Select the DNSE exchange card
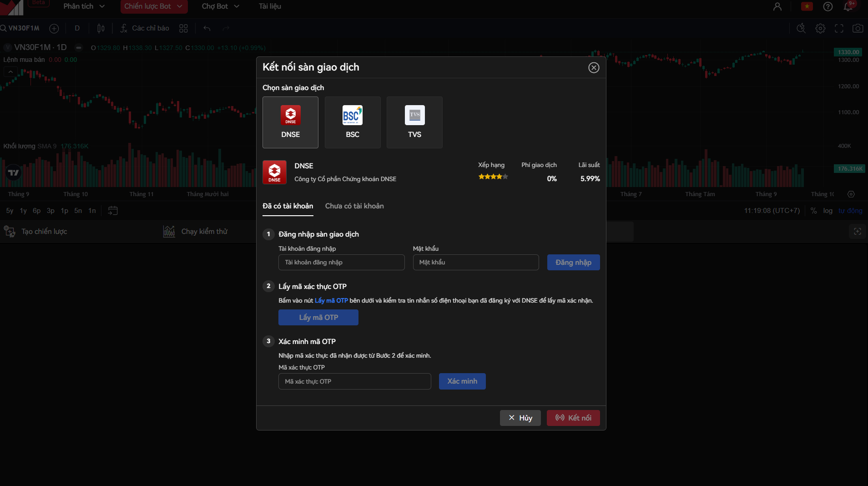 pos(290,122)
